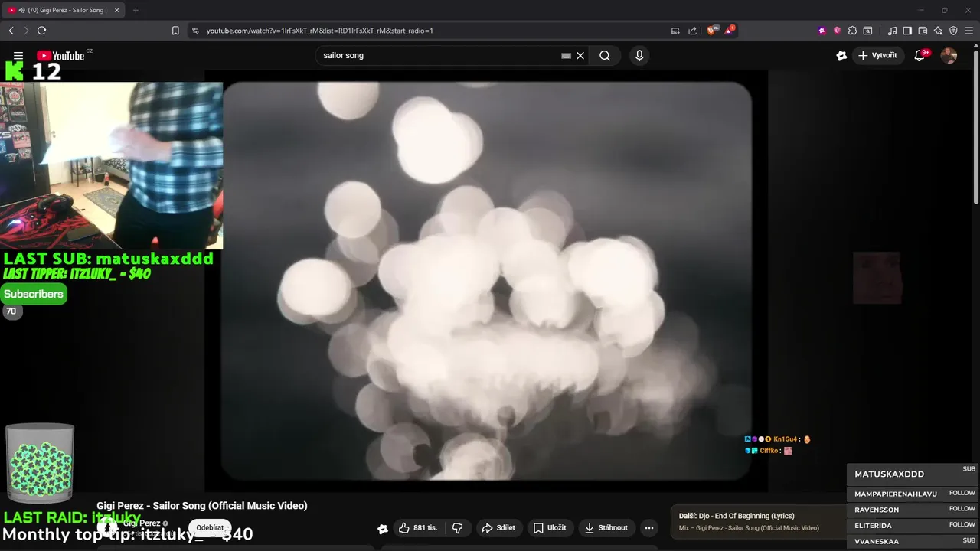Like the video with 881 tis. likes
This screenshot has width=980, height=551.
point(418,528)
